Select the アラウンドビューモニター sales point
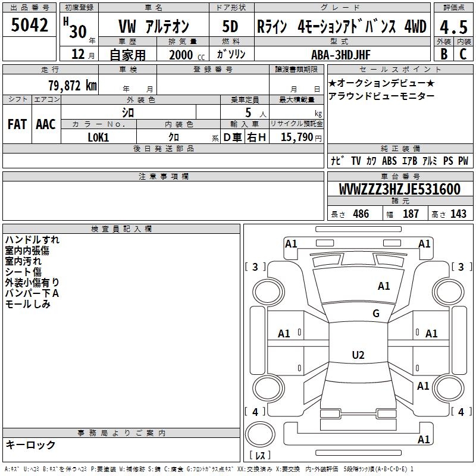This screenshot has height=476, width=476. pos(381,96)
